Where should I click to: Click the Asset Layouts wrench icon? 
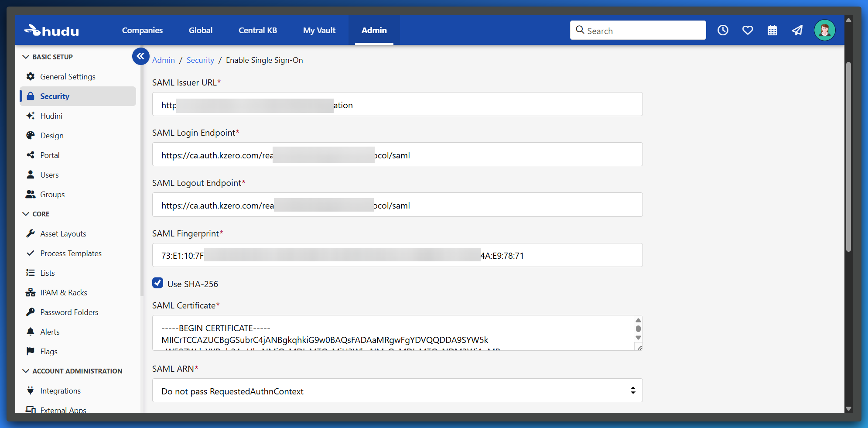click(31, 233)
